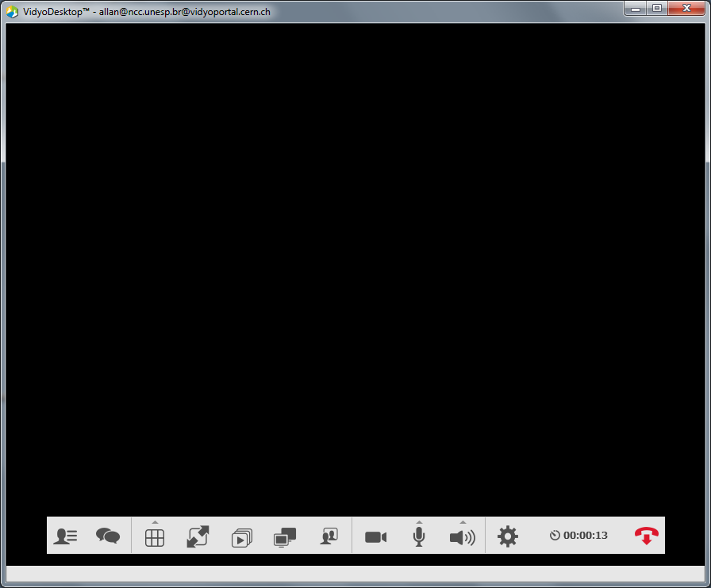Open the settings gear icon
711x588 pixels.
coord(507,536)
